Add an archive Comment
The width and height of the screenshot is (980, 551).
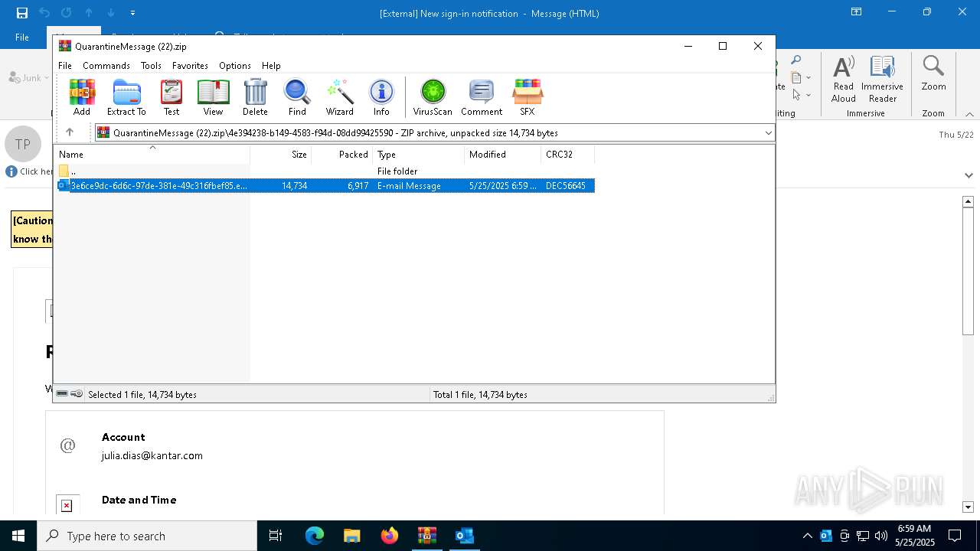pyautogui.click(x=482, y=97)
